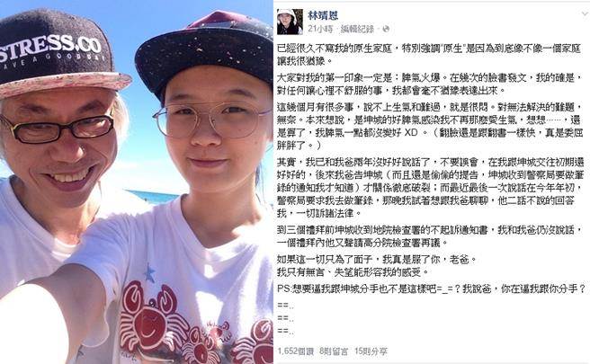This screenshot has width=590, height=364.
Task: Click the globe public privacy icon
Action: tap(386, 29)
